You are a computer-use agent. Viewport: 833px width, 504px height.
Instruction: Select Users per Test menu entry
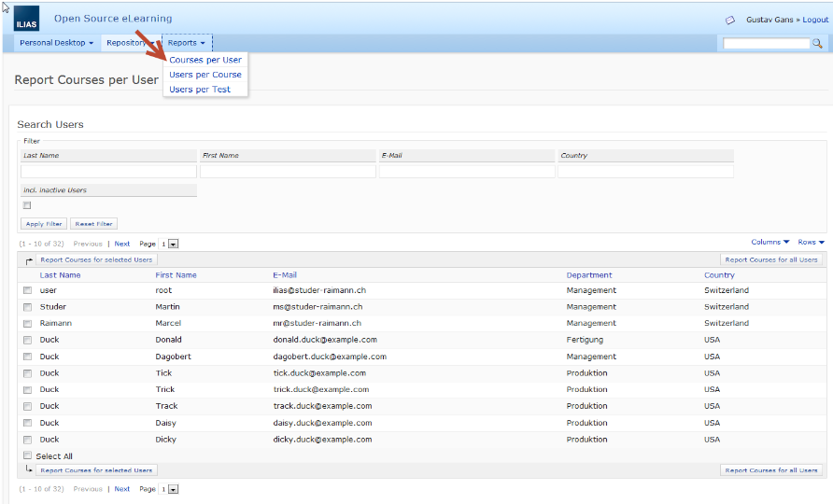[200, 90]
